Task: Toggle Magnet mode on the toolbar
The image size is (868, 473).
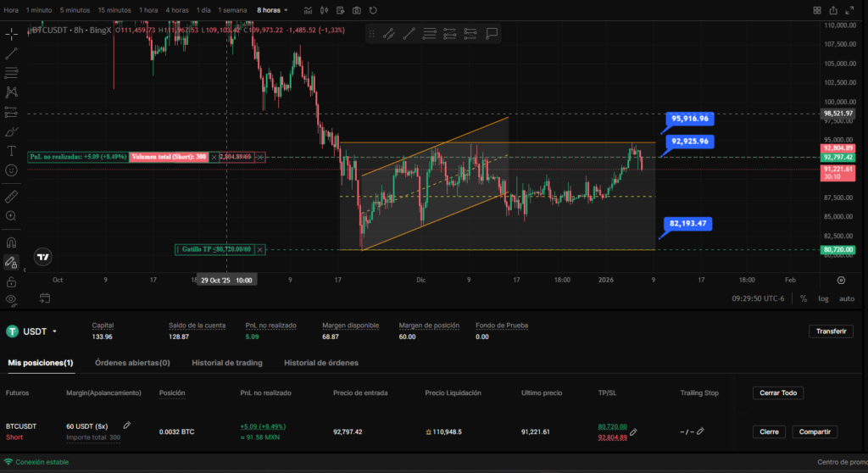Action: point(11,242)
